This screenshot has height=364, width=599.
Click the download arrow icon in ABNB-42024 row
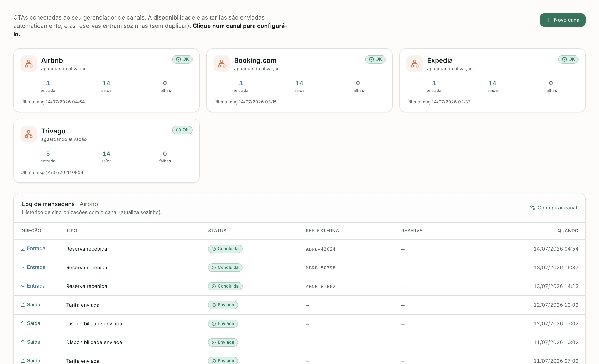[x=23, y=248]
